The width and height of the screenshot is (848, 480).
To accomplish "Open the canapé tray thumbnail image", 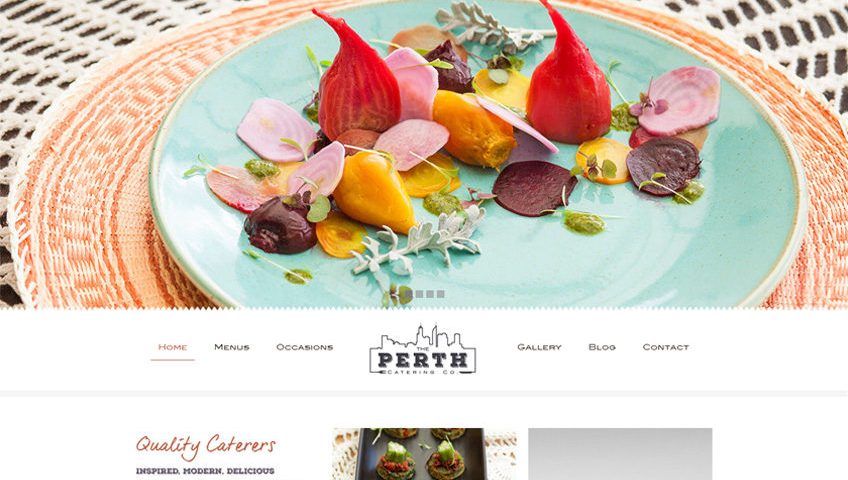I will pos(425,454).
